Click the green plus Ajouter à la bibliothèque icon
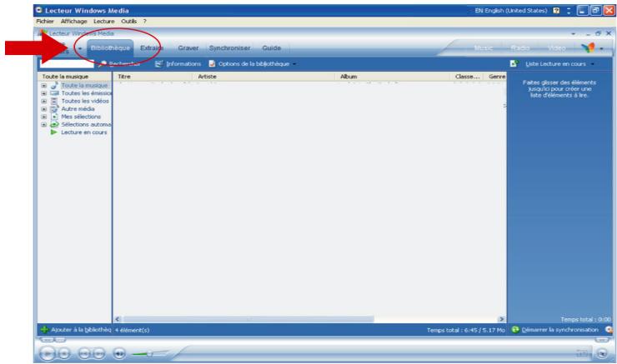This screenshot has height=364, width=617. (x=44, y=329)
